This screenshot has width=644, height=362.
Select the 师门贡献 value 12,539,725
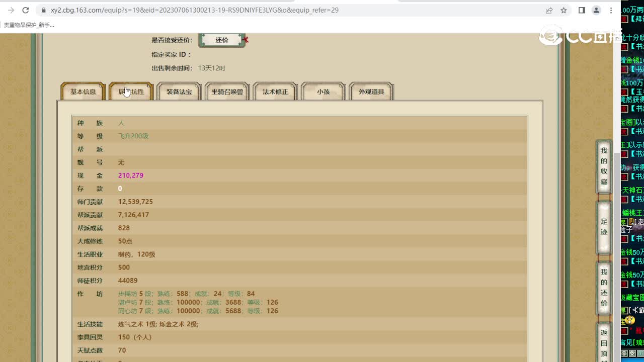pyautogui.click(x=135, y=202)
